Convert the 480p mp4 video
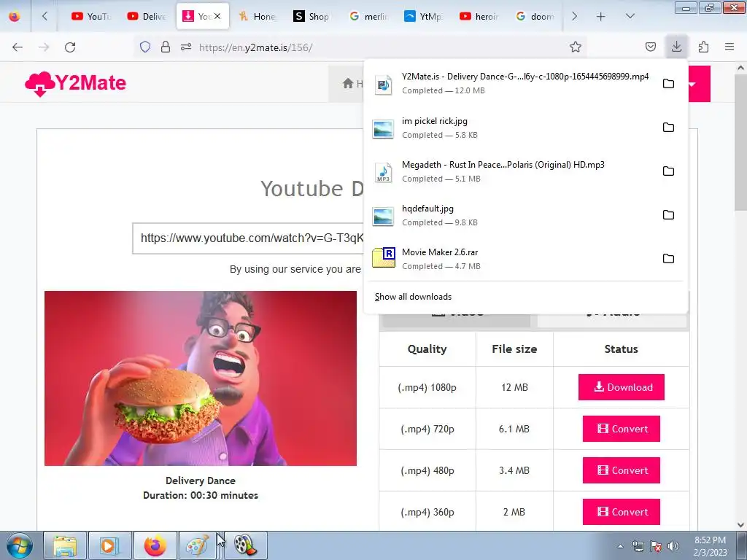 tap(622, 470)
